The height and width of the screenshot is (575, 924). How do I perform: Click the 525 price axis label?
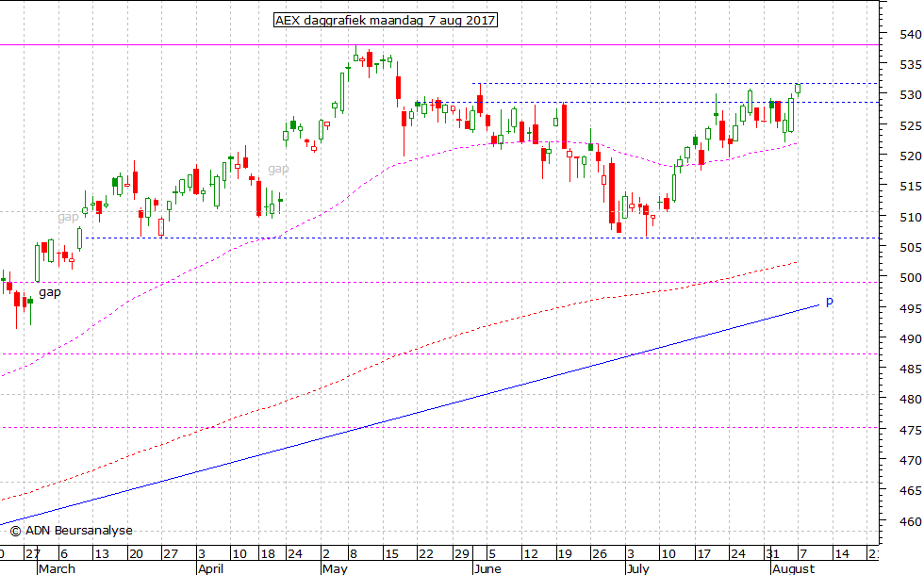click(911, 125)
